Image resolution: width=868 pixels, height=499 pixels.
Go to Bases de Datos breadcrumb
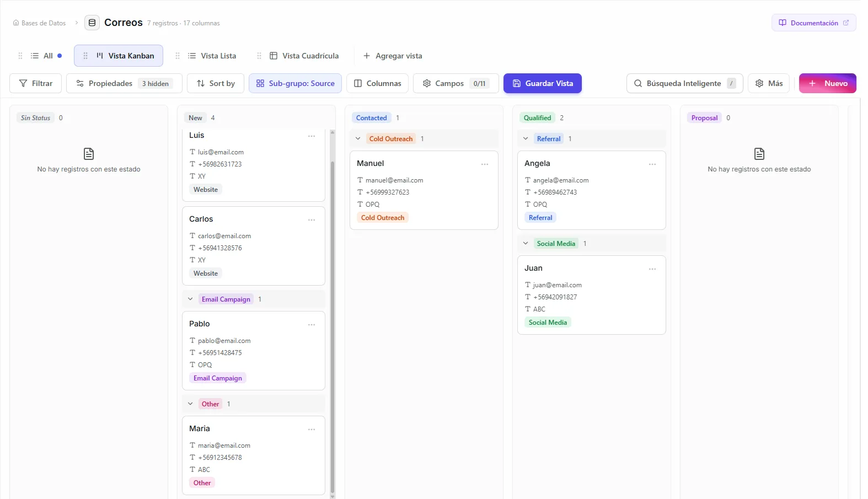point(39,23)
